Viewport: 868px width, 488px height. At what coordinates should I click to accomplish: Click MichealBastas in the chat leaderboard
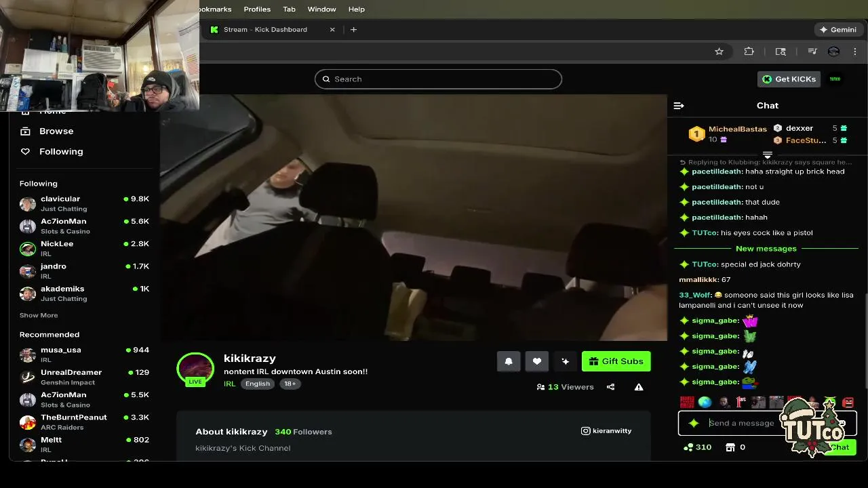point(737,129)
